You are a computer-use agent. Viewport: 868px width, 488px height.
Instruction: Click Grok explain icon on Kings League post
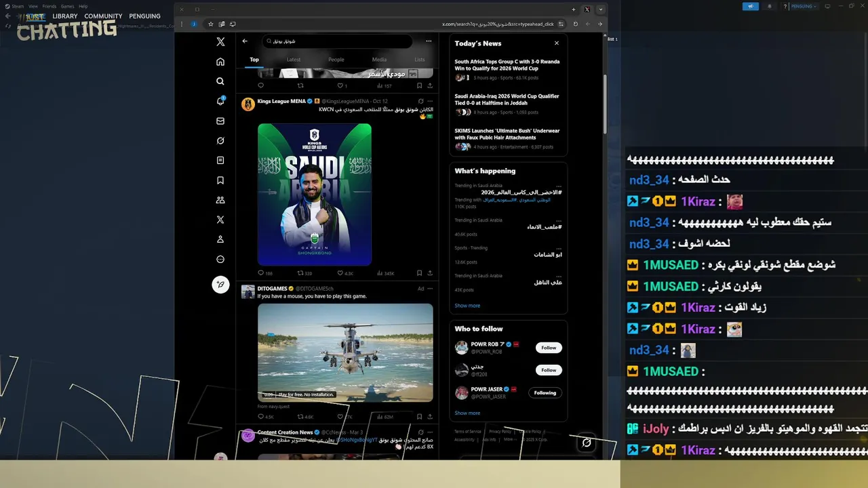pos(420,101)
